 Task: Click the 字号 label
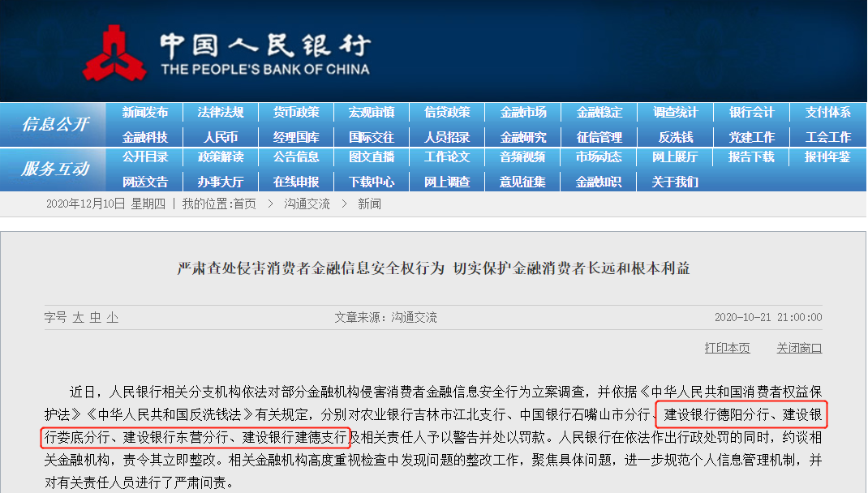55,318
